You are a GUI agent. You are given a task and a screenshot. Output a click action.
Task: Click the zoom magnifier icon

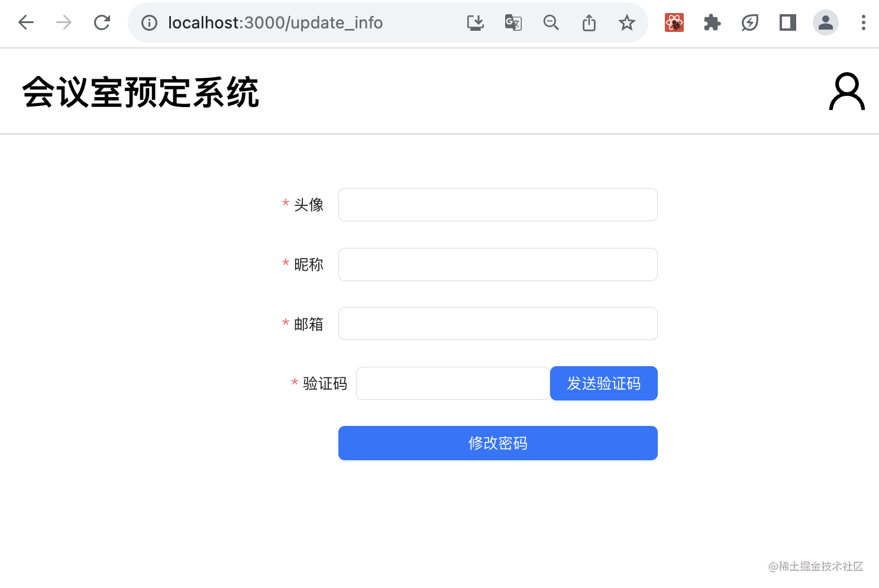pos(551,22)
